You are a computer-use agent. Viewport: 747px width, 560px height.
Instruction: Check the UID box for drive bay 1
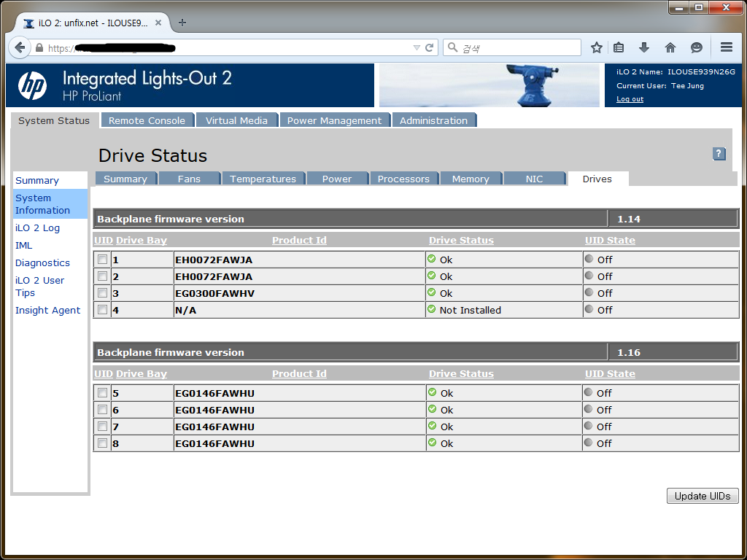[x=103, y=260]
